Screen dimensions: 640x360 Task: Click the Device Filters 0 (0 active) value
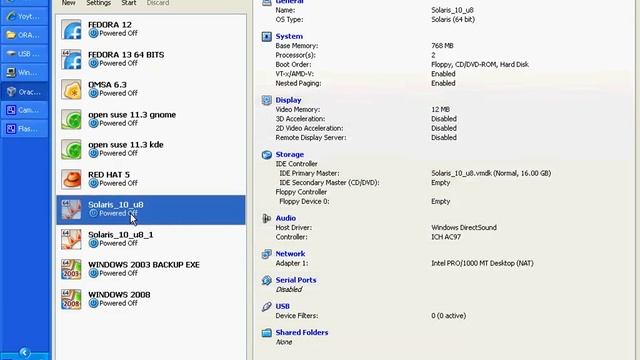tap(448, 316)
